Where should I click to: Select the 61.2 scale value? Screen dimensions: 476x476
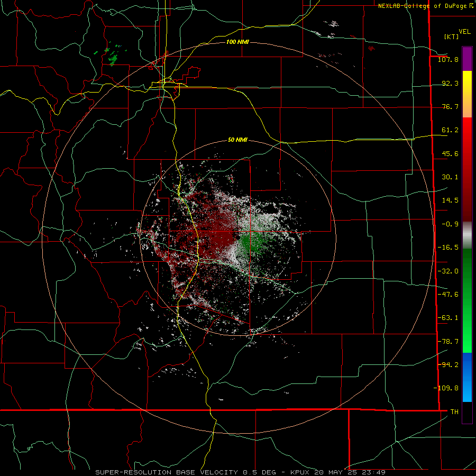click(450, 130)
